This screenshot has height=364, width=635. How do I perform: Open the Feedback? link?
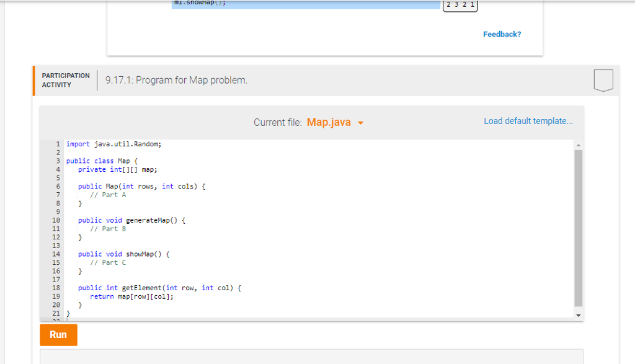coord(502,34)
